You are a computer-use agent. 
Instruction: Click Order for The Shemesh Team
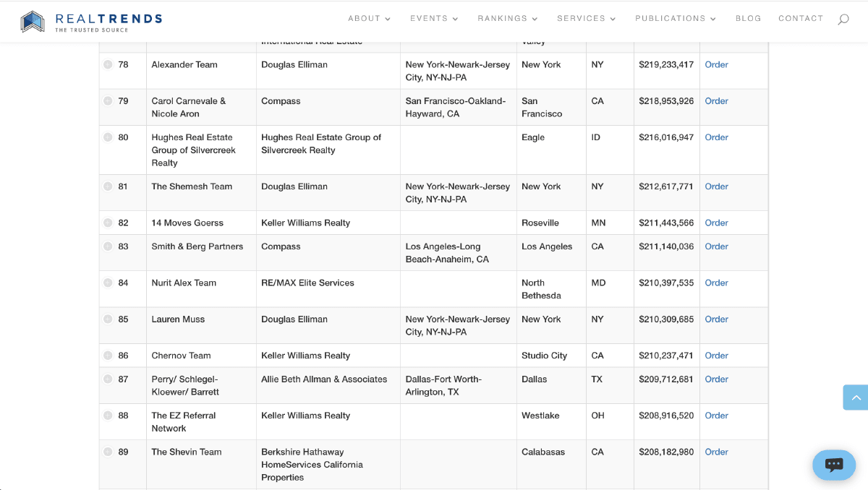tap(716, 186)
